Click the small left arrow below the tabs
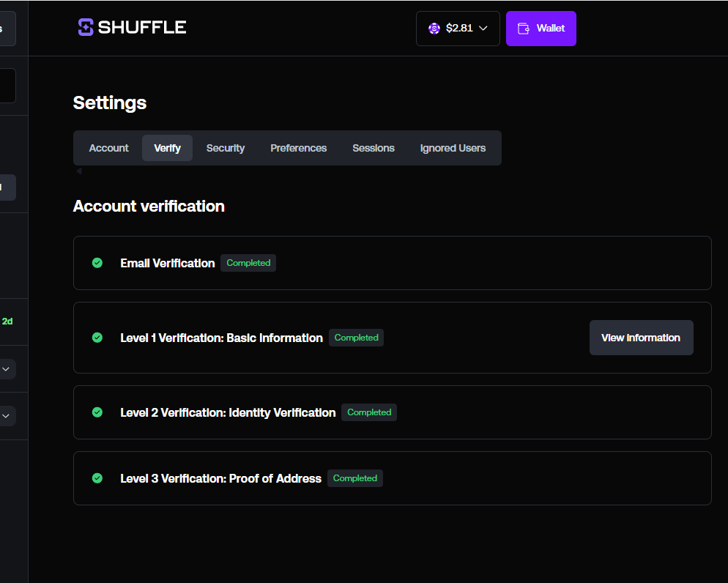The width and height of the screenshot is (728, 583). pos(78,171)
